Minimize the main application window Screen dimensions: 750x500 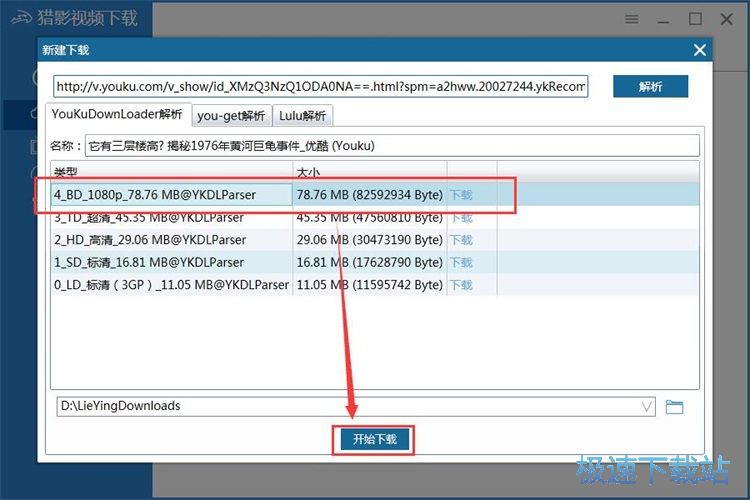[x=663, y=19]
